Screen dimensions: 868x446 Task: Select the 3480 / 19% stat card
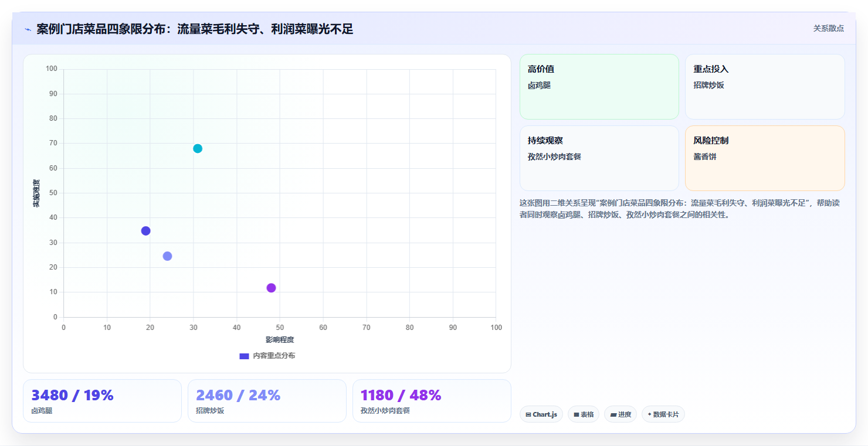tap(102, 401)
